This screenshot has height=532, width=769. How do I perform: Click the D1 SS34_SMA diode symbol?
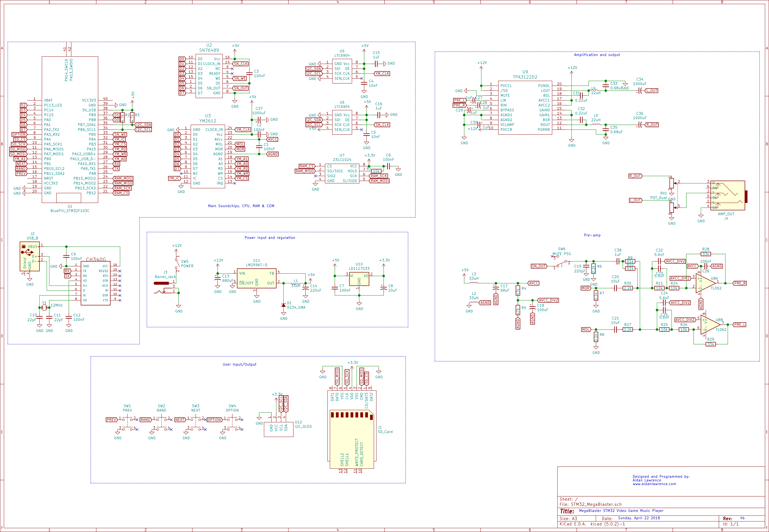[283, 305]
